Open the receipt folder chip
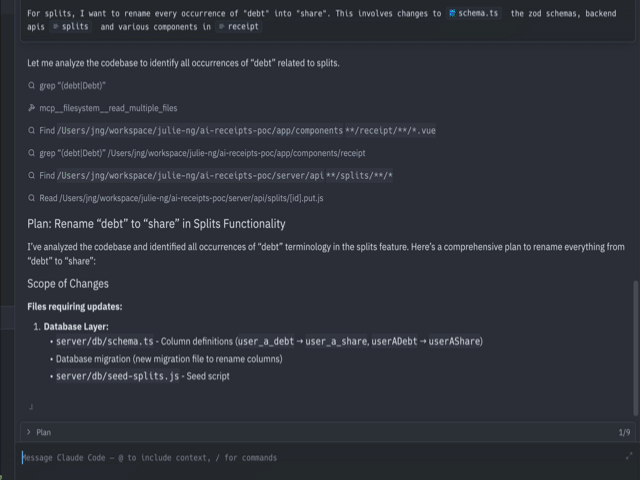The width and height of the screenshot is (640, 480). 238,27
